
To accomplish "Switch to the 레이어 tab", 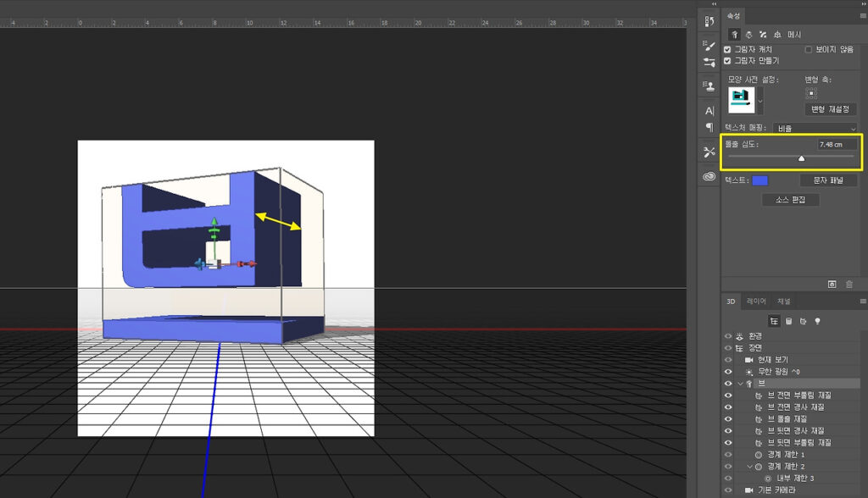I will (755, 302).
